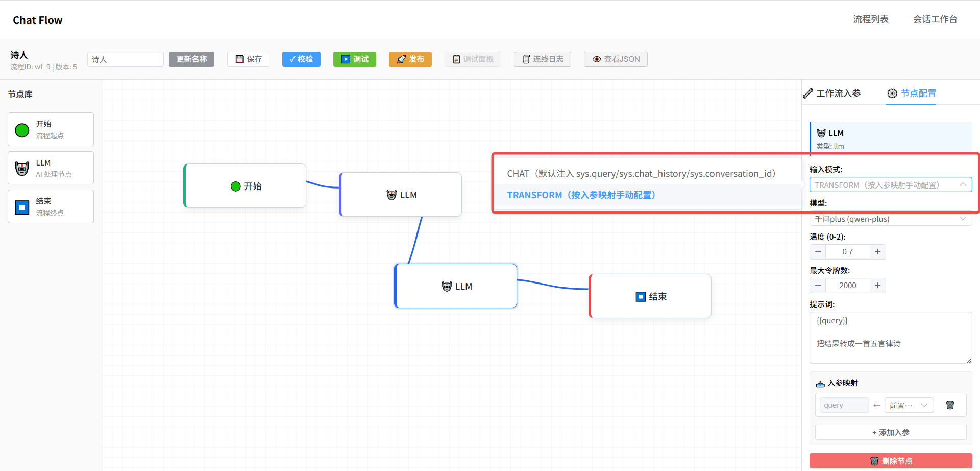Click the 结束 card in node library

[51, 206]
